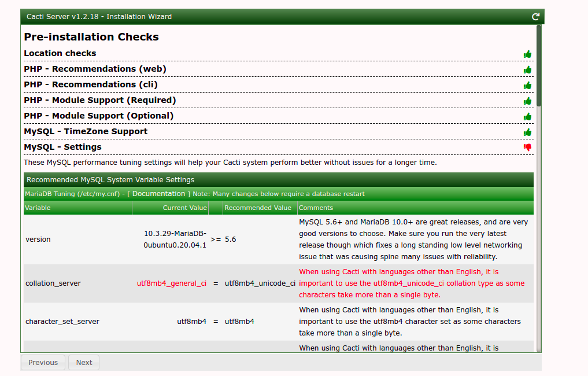
Task: Click red thumbs-down icon for MySQL Settings
Action: pos(527,148)
